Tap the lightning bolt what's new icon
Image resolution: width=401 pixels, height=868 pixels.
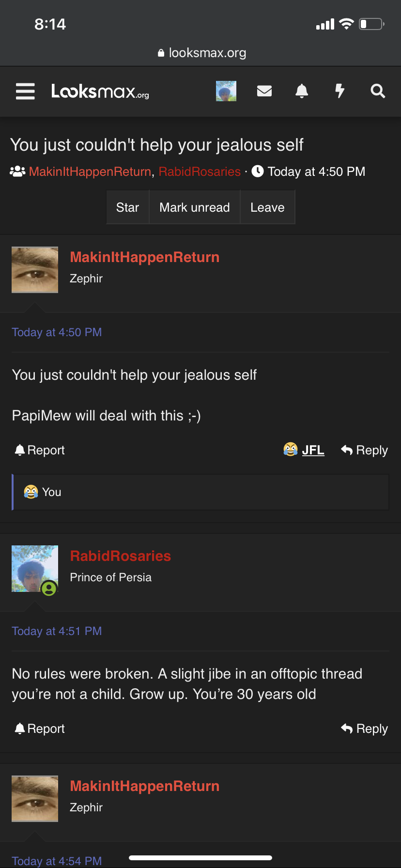[340, 91]
